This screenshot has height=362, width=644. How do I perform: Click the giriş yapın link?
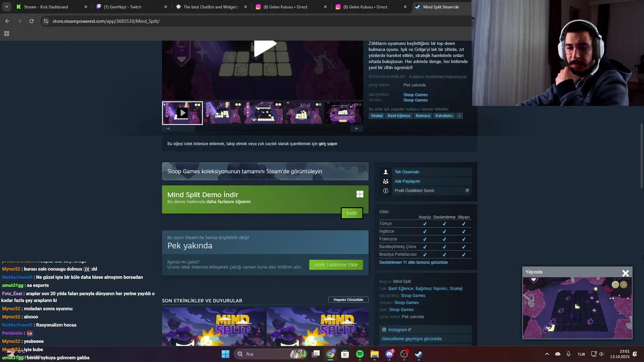(328, 144)
